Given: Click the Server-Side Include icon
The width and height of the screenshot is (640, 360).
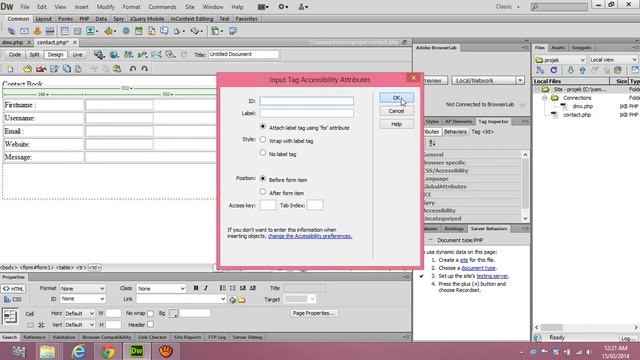Looking at the screenshot, I should point(151,31).
